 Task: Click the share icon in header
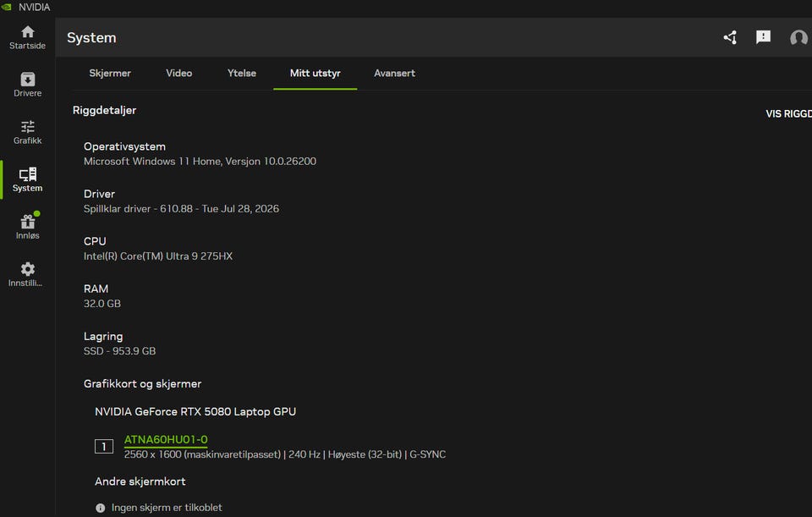(730, 37)
